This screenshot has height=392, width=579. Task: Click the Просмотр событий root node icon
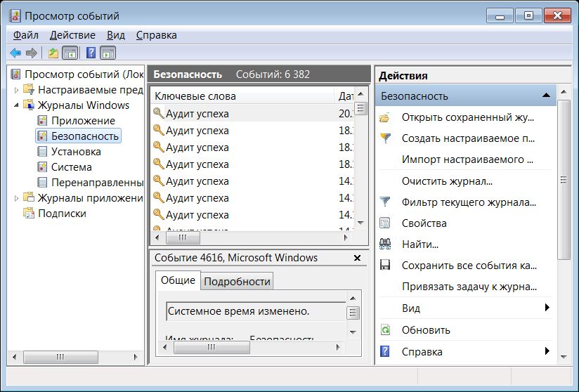click(15, 74)
